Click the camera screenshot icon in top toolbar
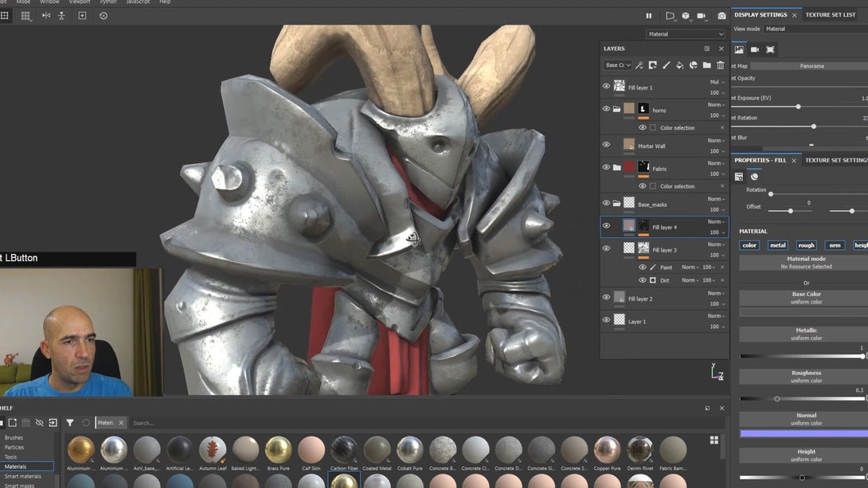 click(x=721, y=16)
